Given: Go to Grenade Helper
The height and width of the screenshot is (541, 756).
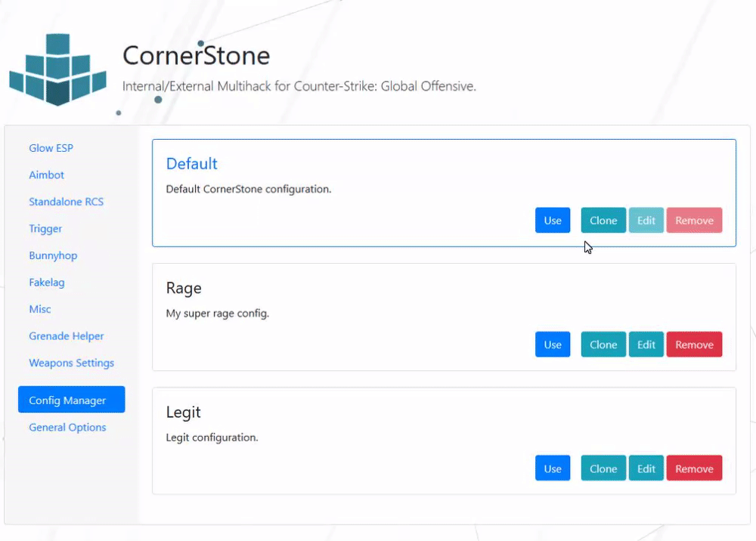Looking at the screenshot, I should tap(67, 336).
